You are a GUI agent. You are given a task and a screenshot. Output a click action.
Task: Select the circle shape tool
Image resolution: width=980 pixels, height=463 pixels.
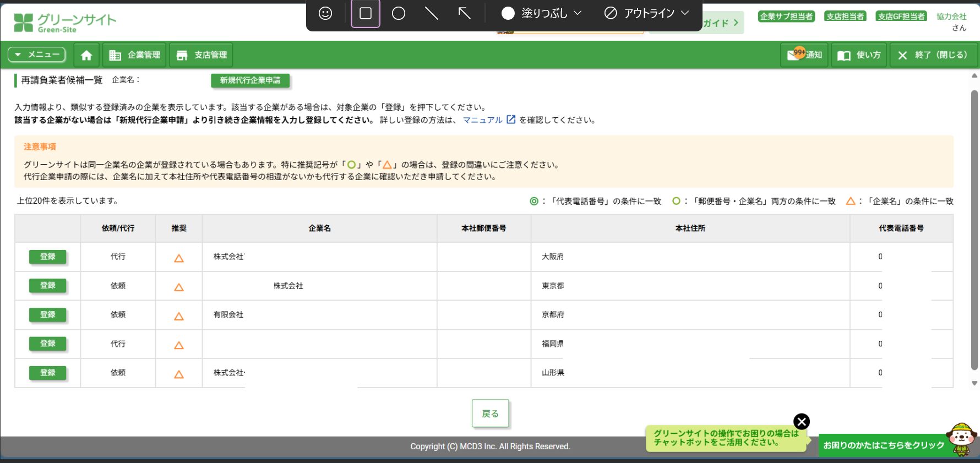(399, 13)
